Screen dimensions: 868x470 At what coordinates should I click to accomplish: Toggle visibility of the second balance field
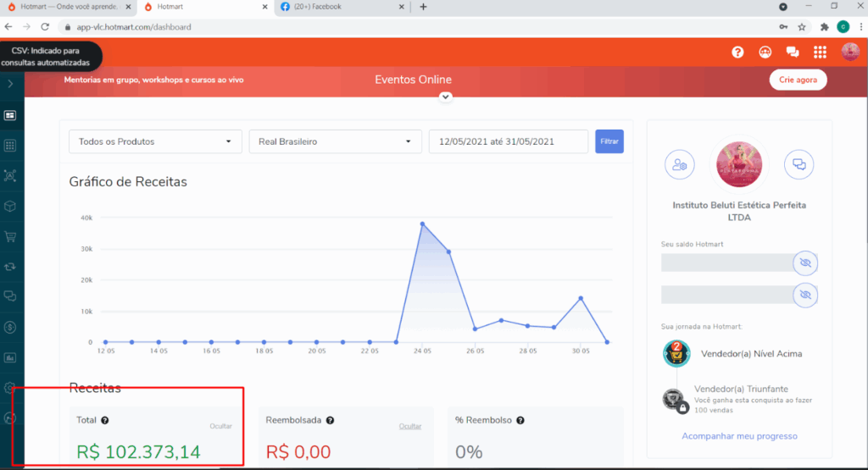click(805, 295)
